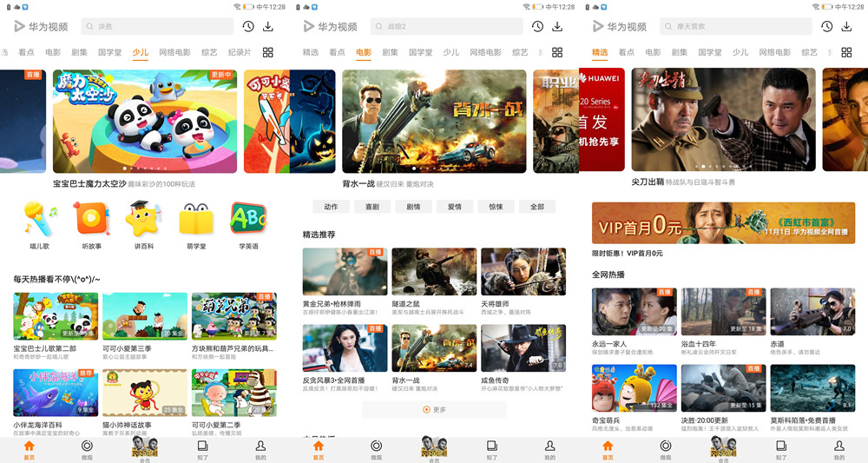
Task: Open the channel grid icon on left screen
Action: 268,52
